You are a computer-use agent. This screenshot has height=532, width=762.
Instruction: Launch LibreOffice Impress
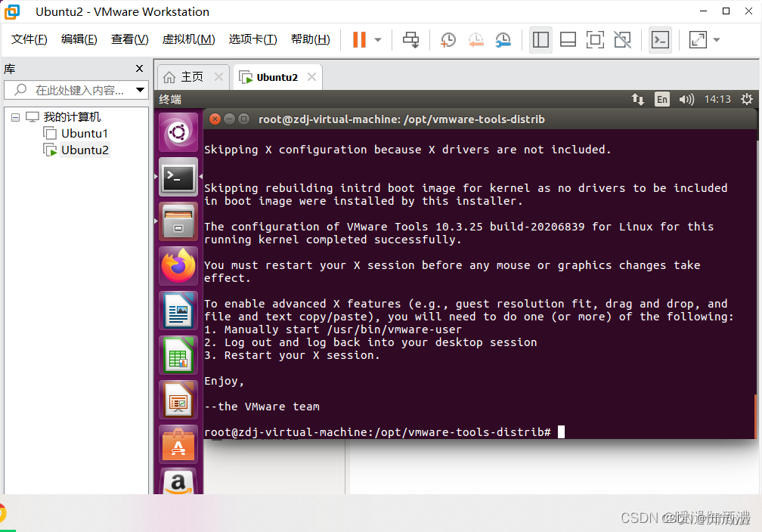(179, 400)
